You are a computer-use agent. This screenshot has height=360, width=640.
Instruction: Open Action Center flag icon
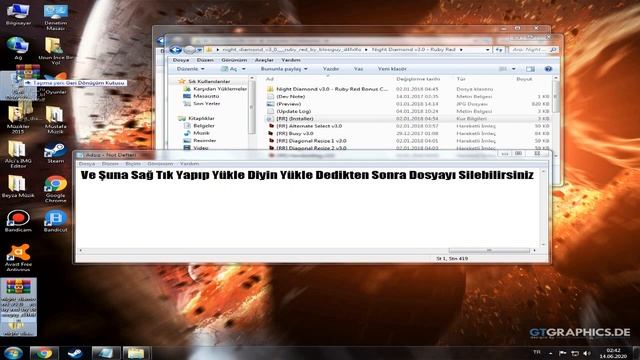tap(562, 353)
